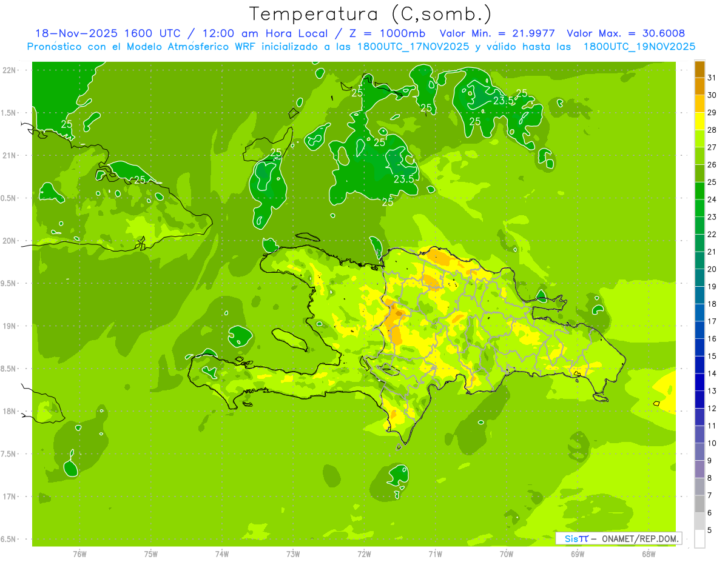Viewport: 728px width, 562px height.
Task: Click the '72W' longitude axis label
Action: pos(364,554)
